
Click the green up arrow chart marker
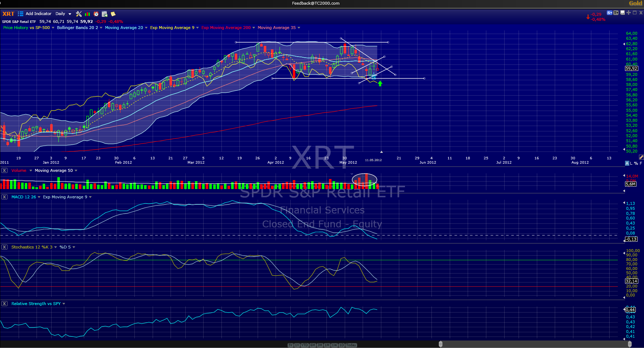[x=380, y=83]
